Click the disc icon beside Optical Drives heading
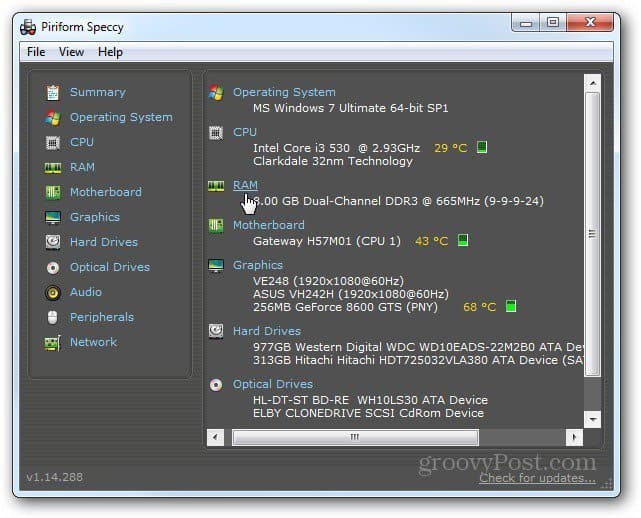This screenshot has width=641, height=518. point(216,385)
